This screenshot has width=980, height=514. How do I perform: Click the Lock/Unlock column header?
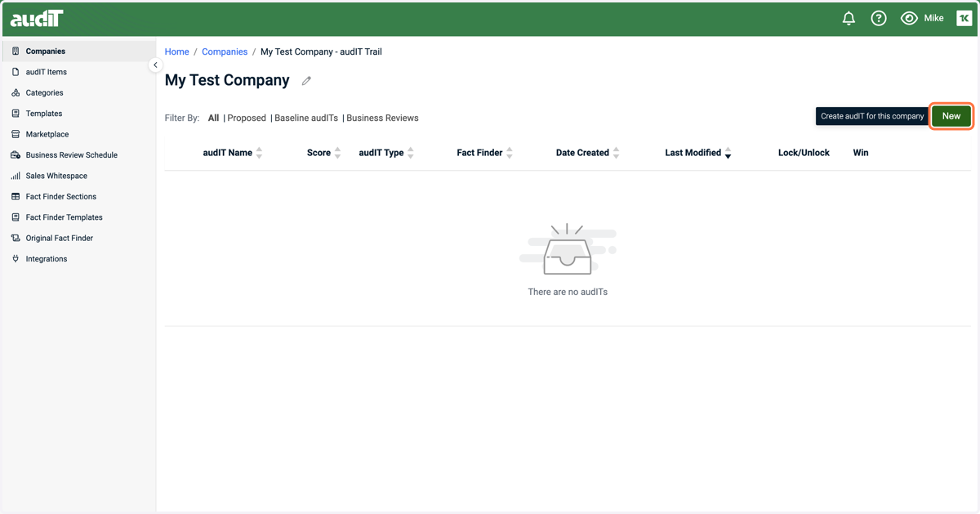(804, 153)
